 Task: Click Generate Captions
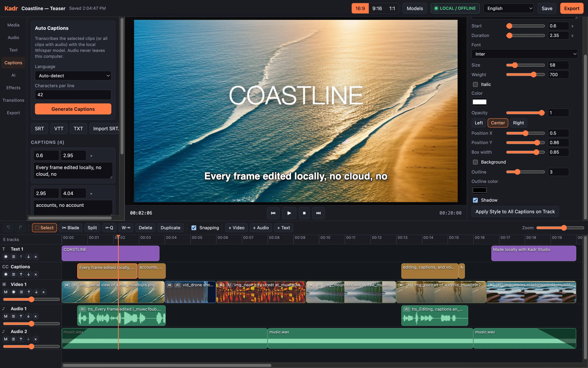73,109
